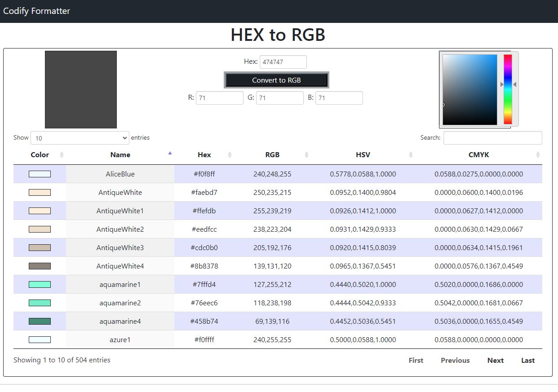Click the R value input field
This screenshot has height=392, width=558.
(x=220, y=98)
